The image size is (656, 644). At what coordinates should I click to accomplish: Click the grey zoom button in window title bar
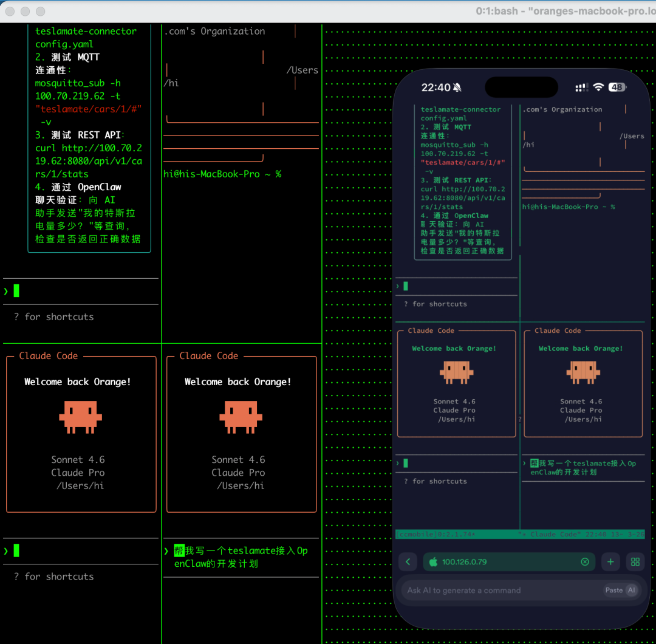(41, 12)
